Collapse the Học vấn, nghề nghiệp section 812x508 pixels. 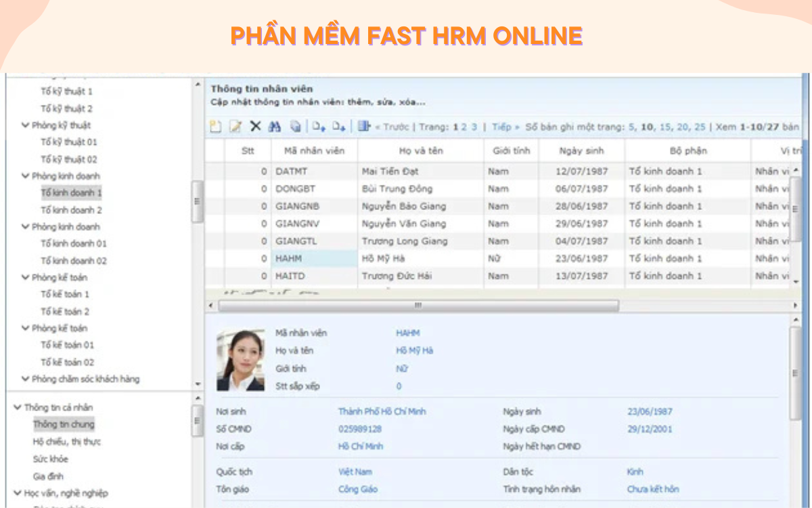18,493
